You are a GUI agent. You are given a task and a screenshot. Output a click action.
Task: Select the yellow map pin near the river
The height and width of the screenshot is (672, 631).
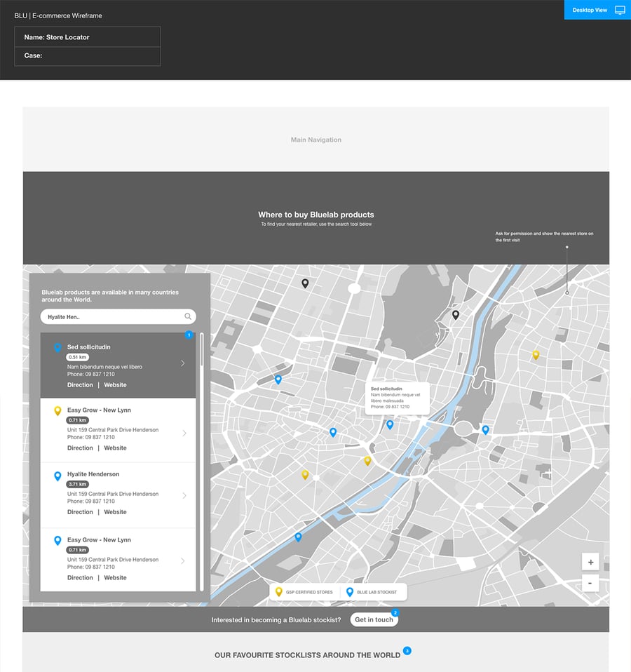[x=367, y=460]
